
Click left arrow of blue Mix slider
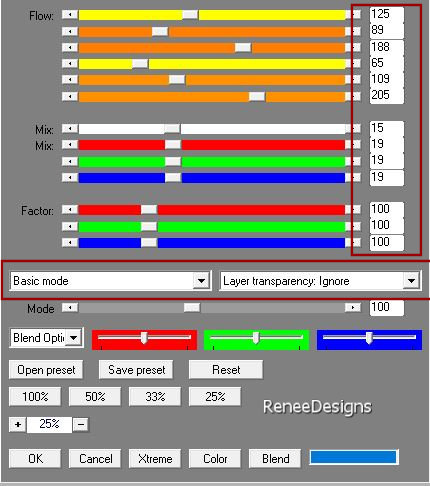pos(70,177)
